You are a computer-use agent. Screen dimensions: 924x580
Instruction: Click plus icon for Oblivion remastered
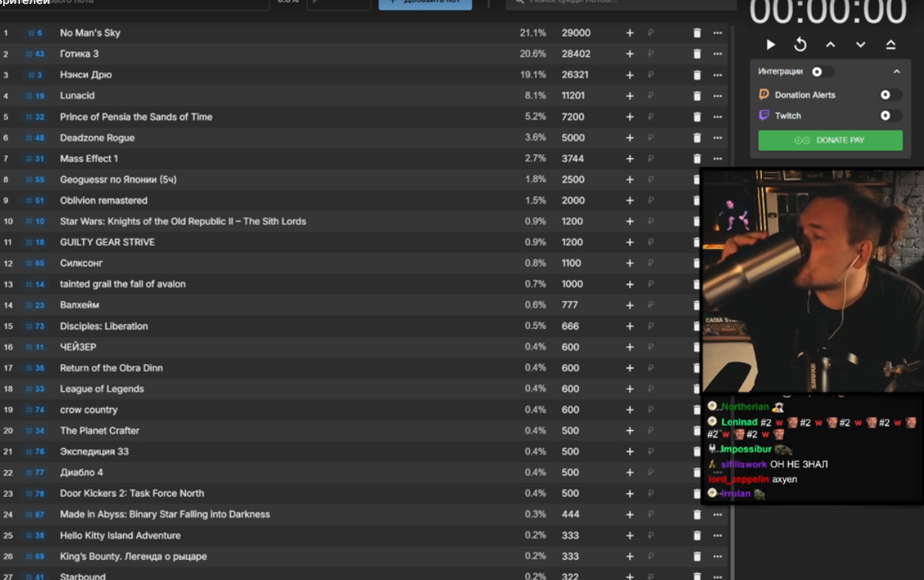tap(630, 201)
